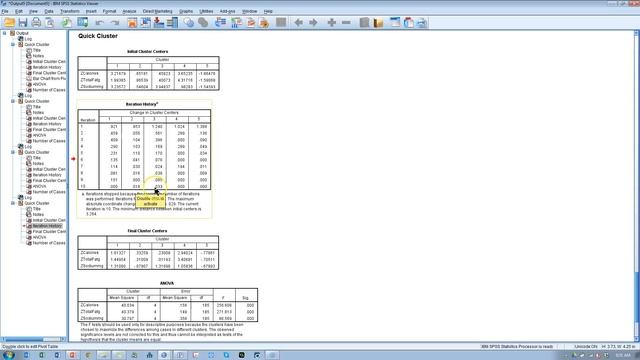
Task: Click the Undo arrow icon
Action: point(100,22)
